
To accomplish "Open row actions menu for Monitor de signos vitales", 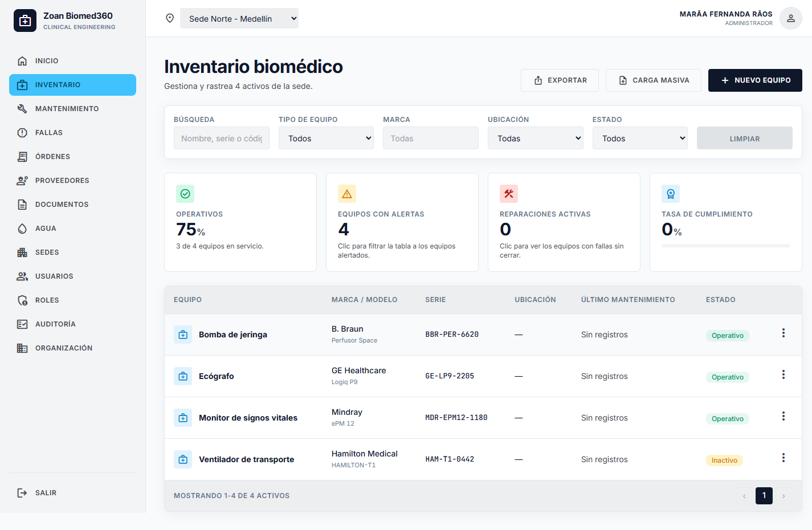I will point(784,416).
